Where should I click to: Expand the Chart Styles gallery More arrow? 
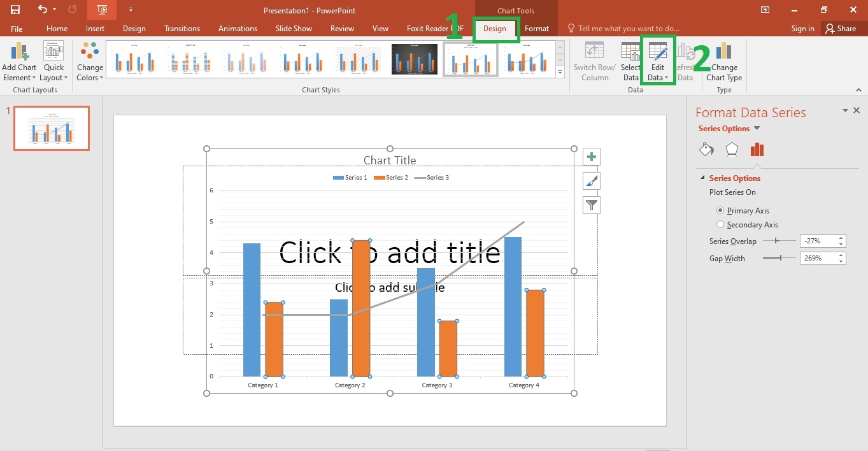560,73
